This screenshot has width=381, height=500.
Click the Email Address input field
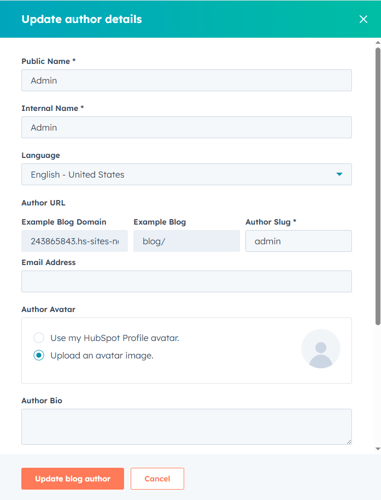pyautogui.click(x=186, y=281)
